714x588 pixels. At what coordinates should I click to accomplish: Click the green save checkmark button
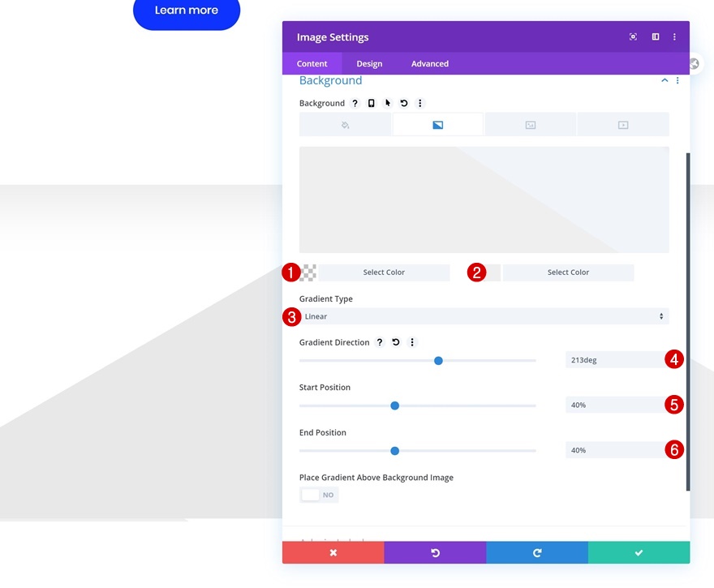point(639,552)
